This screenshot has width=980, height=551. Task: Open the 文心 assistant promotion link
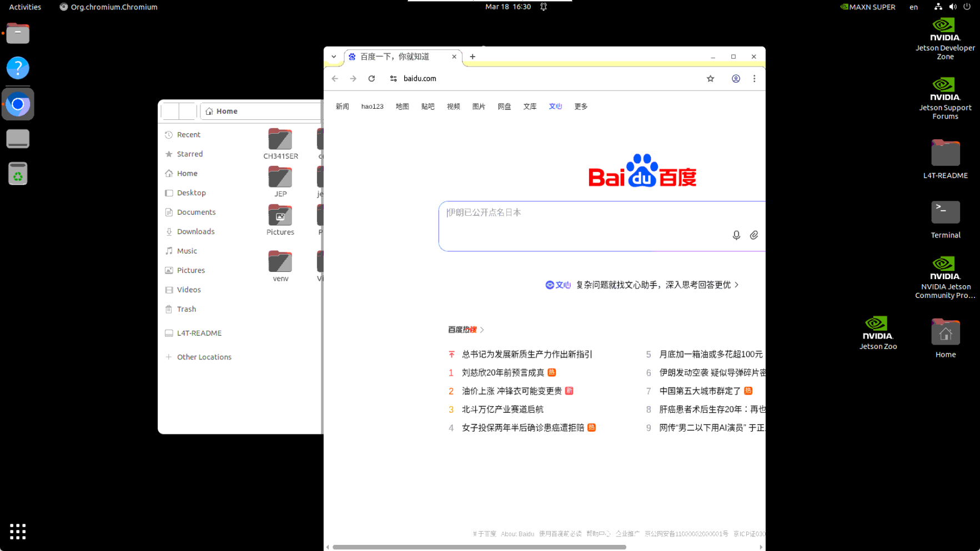click(x=642, y=285)
